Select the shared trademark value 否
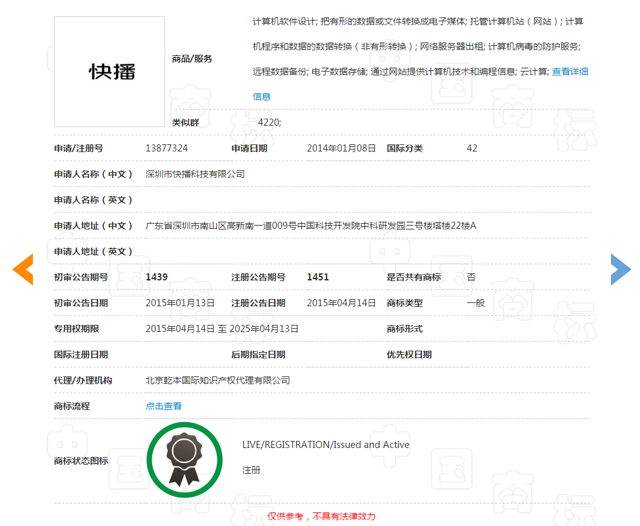This screenshot has height=526, width=640. pyautogui.click(x=471, y=277)
